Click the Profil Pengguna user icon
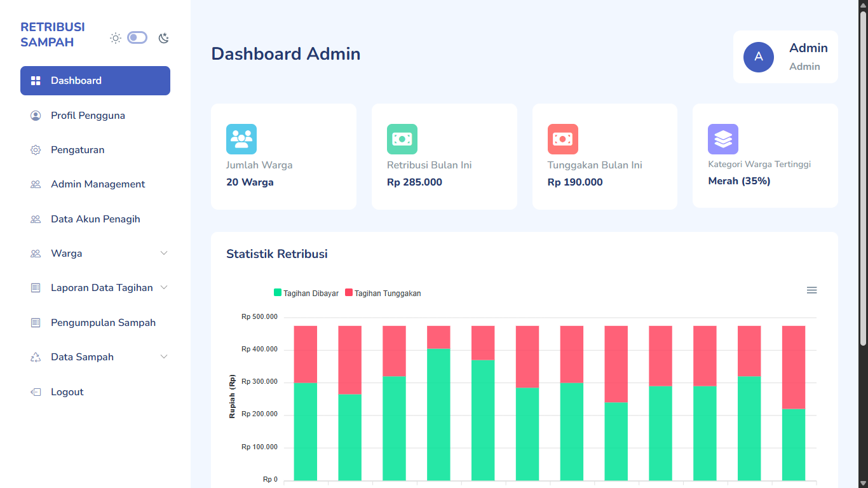Image resolution: width=868 pixels, height=488 pixels. [36, 116]
